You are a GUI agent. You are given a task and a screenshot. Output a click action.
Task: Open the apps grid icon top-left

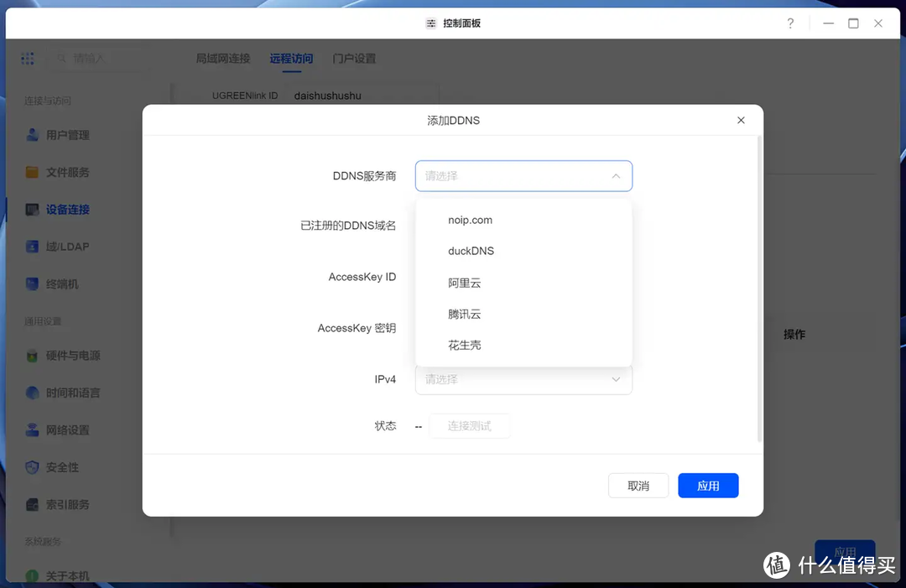(x=27, y=58)
